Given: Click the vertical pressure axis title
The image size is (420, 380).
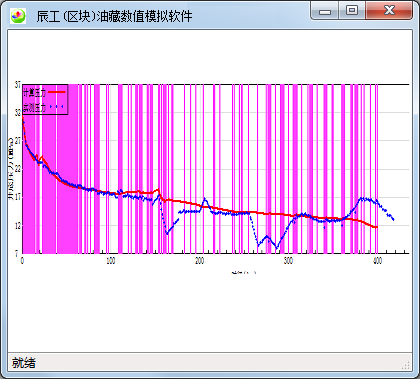Looking at the screenshot, I should pos(11,169).
